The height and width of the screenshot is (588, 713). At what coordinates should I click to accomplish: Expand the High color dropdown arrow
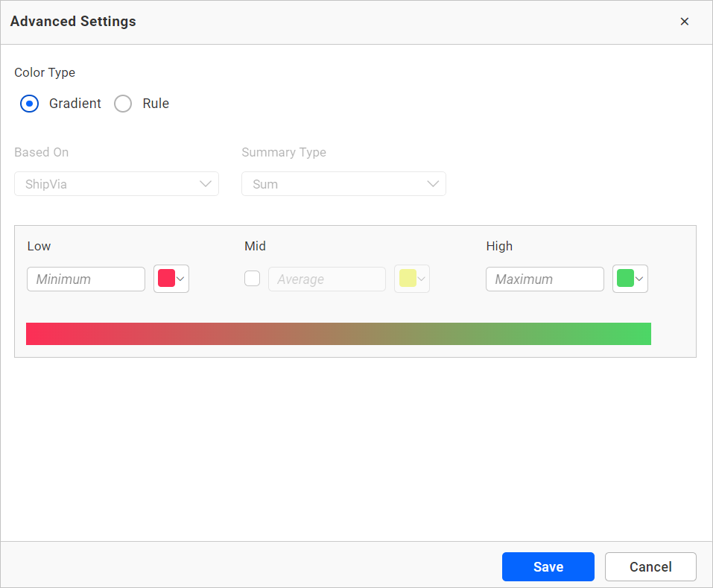[x=639, y=278]
